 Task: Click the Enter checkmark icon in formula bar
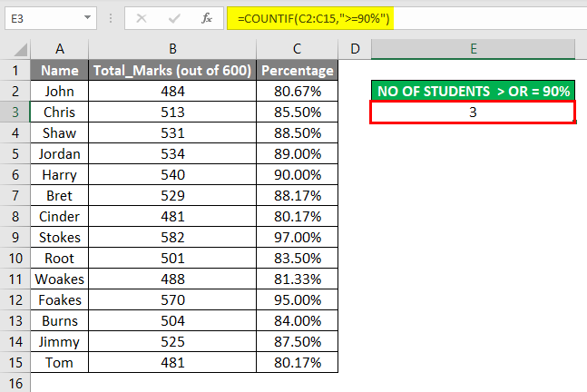click(174, 18)
